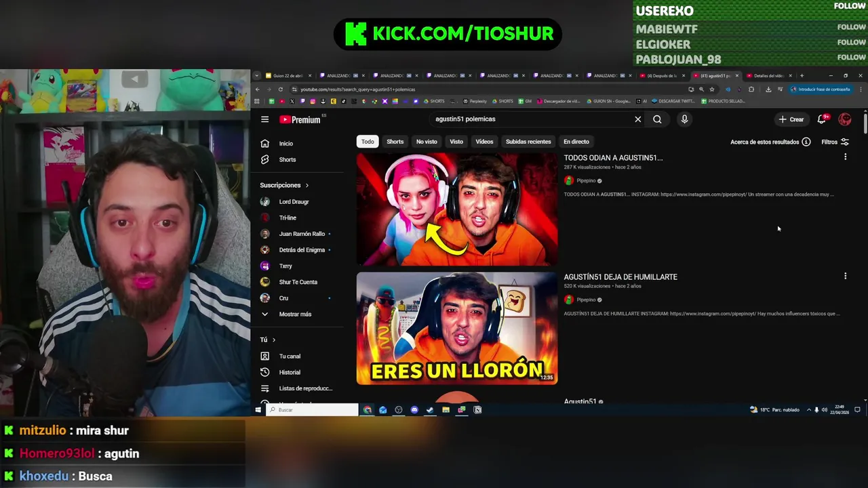The image size is (868, 488).
Task: Expand the Suscripciones section
Action: pyautogui.click(x=284, y=185)
